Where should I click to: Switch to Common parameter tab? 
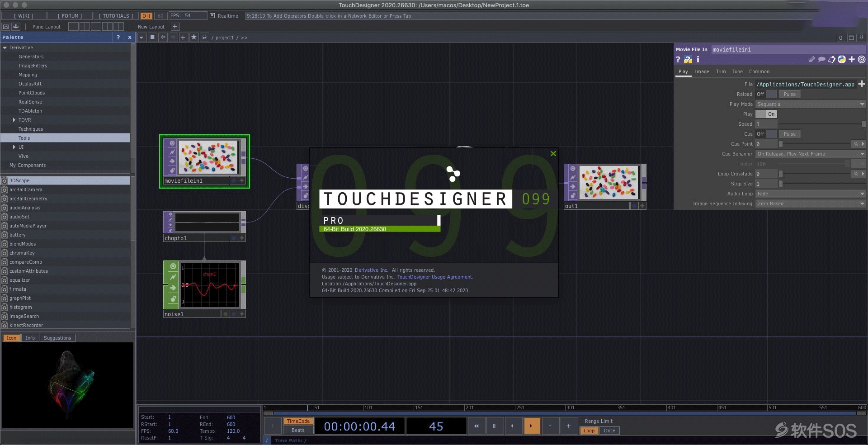pyautogui.click(x=759, y=71)
